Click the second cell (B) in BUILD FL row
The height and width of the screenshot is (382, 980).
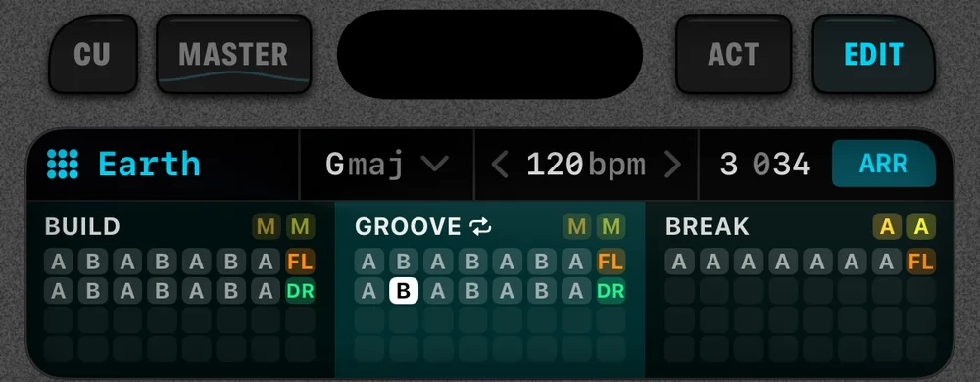click(x=93, y=262)
